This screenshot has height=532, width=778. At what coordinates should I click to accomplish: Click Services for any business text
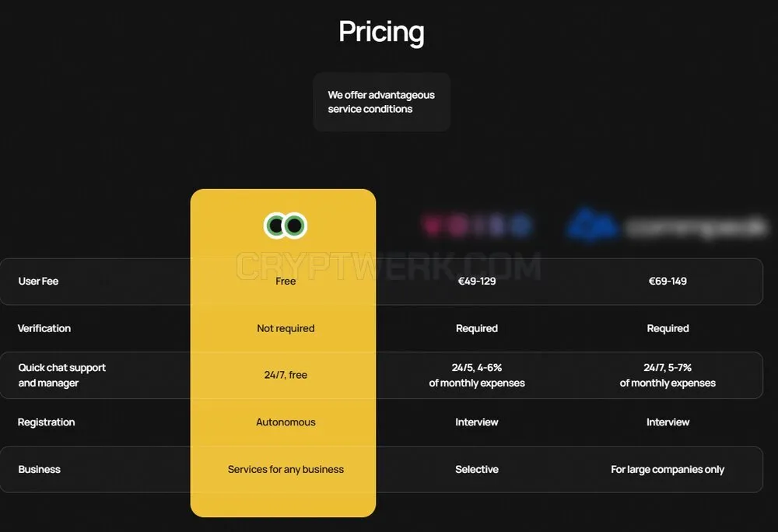[286, 469]
